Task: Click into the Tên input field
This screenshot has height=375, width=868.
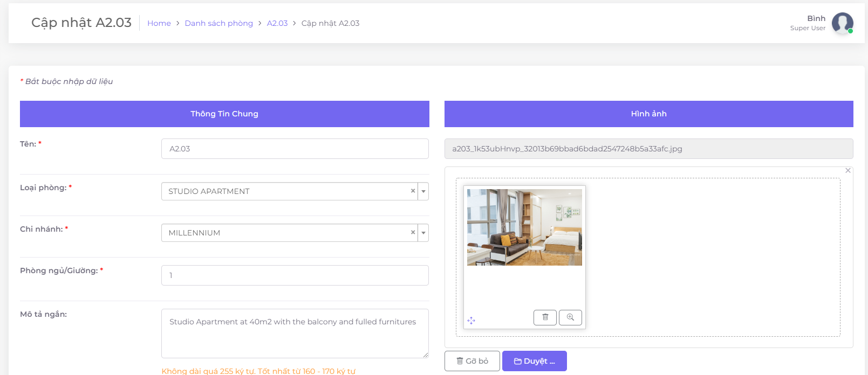Action: 295,149
